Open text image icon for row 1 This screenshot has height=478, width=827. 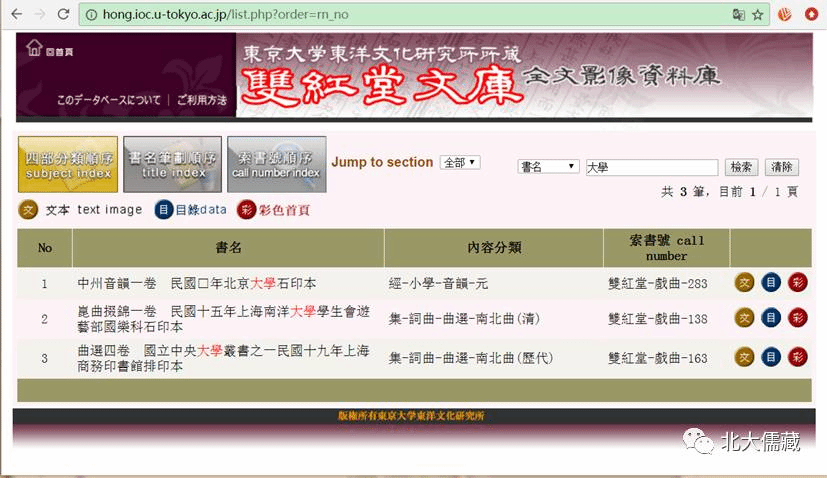(745, 284)
